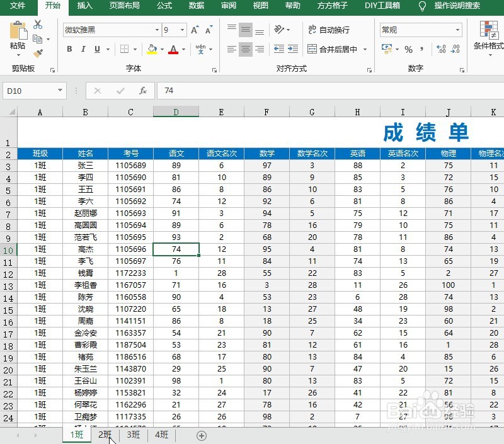Image resolution: width=504 pixels, height=444 pixels.
Task: Apply percent style to the selection
Action: tap(409, 48)
